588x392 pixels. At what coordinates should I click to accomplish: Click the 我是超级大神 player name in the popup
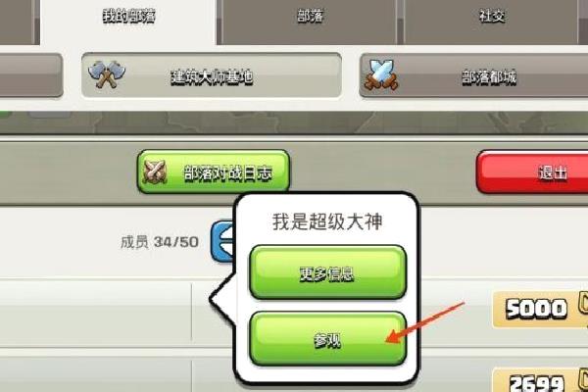[327, 221]
